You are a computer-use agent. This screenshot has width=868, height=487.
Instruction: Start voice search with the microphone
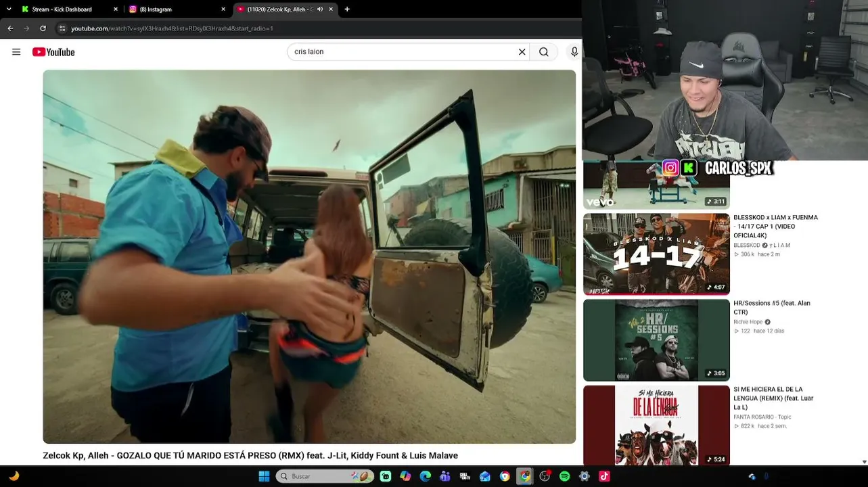[574, 52]
